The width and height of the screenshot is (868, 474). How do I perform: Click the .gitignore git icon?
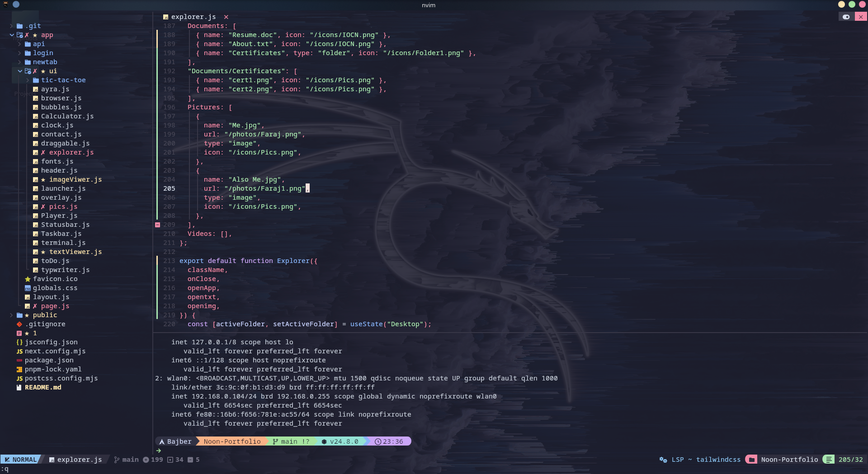coord(19,324)
